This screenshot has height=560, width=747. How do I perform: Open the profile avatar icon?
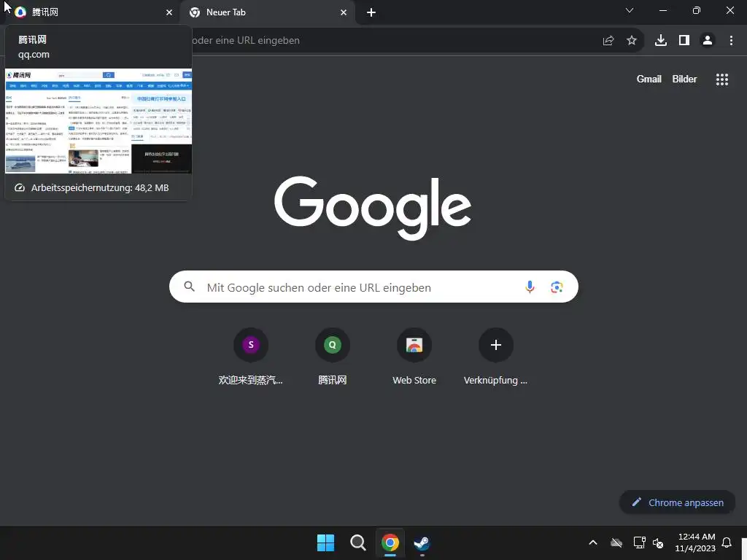click(708, 41)
